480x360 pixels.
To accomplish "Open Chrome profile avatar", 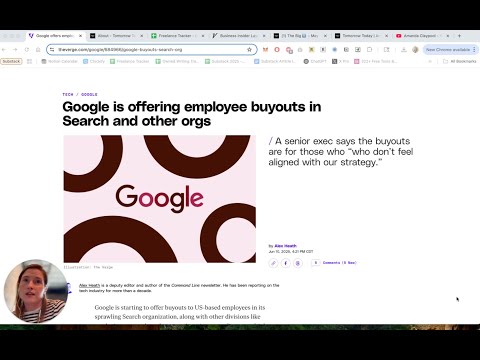I will pos(415,50).
